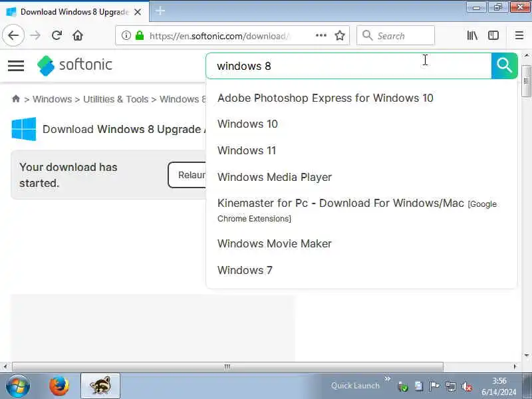This screenshot has height=399, width=532.
Task: Select the Download Windows 8 Upgrade tab
Action: (x=74, y=12)
